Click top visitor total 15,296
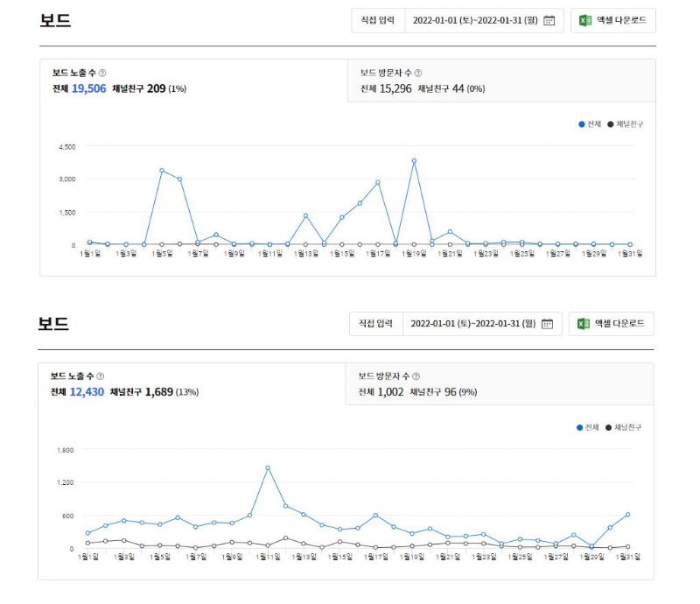This screenshot has width=700, height=604. 395,88
